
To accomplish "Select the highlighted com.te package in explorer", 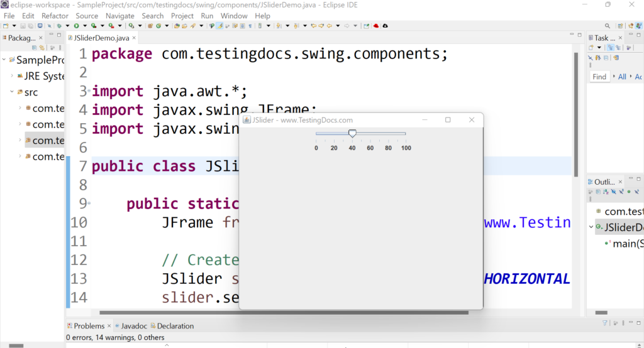I will point(45,140).
